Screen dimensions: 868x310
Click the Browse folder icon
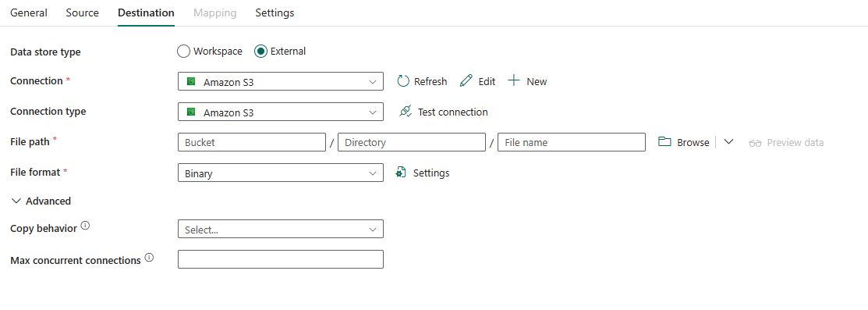(664, 142)
